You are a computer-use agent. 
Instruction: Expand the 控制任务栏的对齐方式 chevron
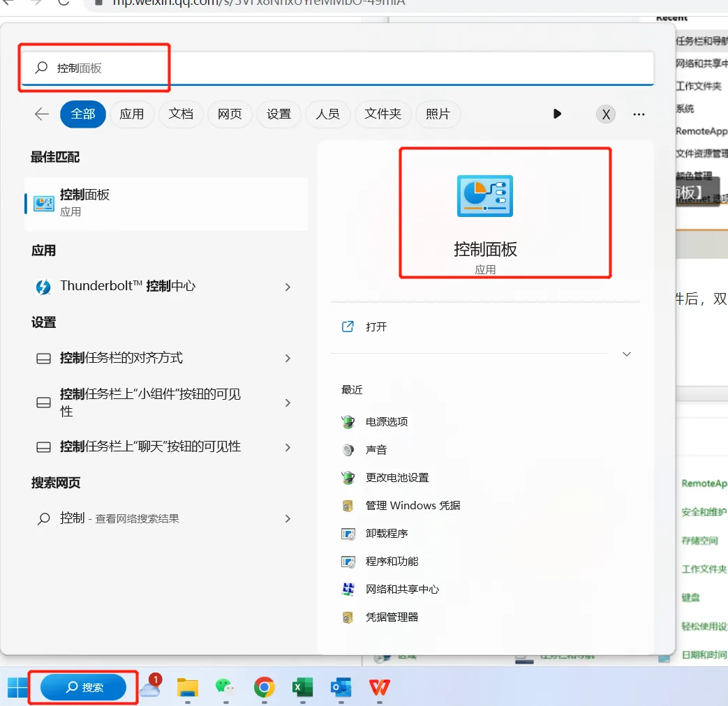pyautogui.click(x=288, y=359)
